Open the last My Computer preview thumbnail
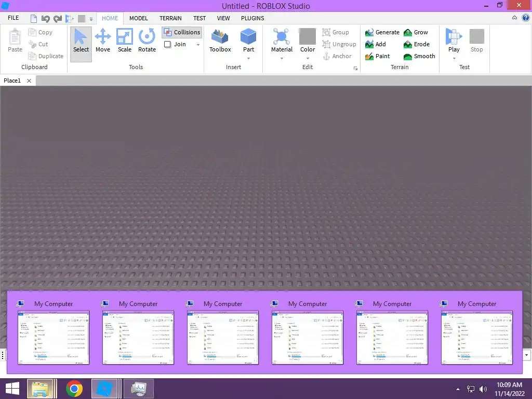The width and height of the screenshot is (532, 399). tap(477, 337)
